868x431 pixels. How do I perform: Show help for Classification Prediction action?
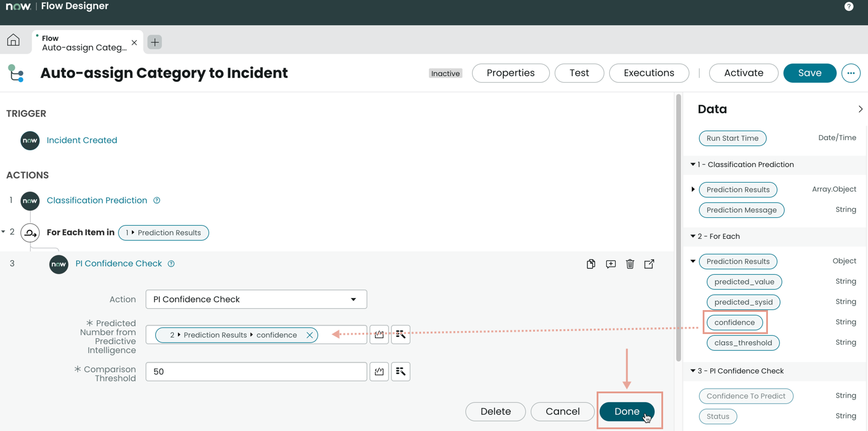coord(157,201)
